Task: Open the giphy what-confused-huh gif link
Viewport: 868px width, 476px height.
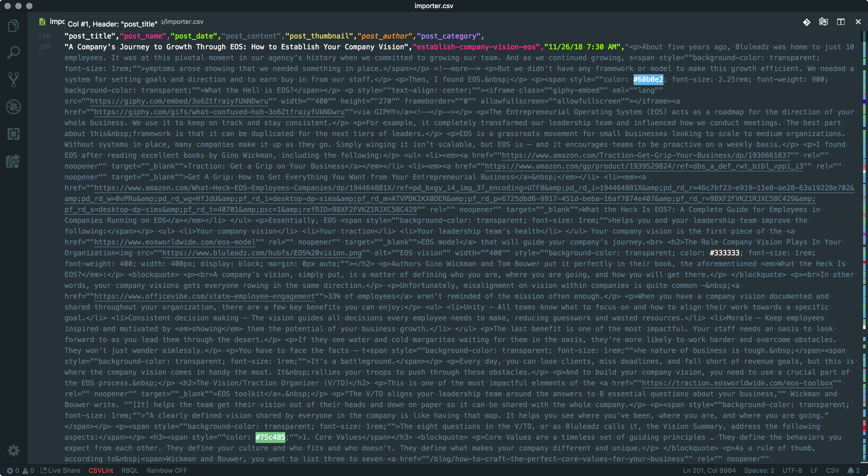Action: (x=219, y=112)
